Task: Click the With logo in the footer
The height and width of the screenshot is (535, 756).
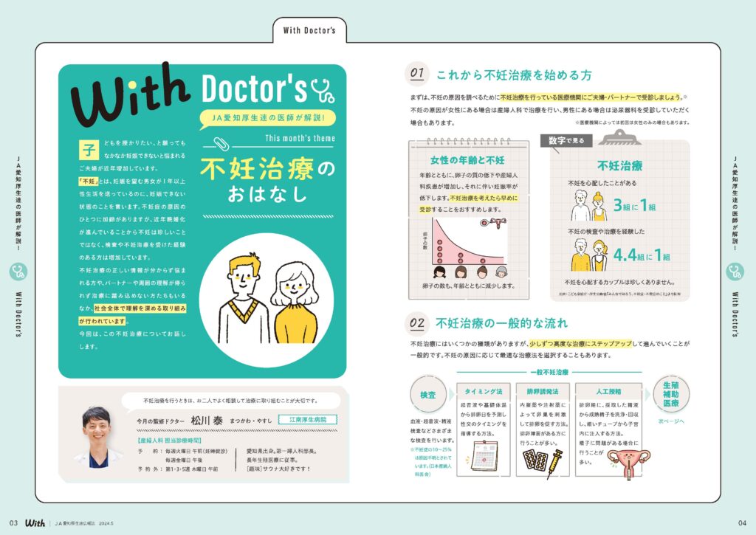Action: (x=34, y=522)
